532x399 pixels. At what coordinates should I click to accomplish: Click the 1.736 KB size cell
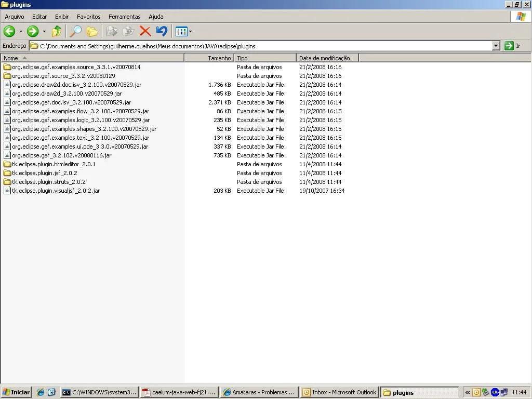click(x=220, y=85)
